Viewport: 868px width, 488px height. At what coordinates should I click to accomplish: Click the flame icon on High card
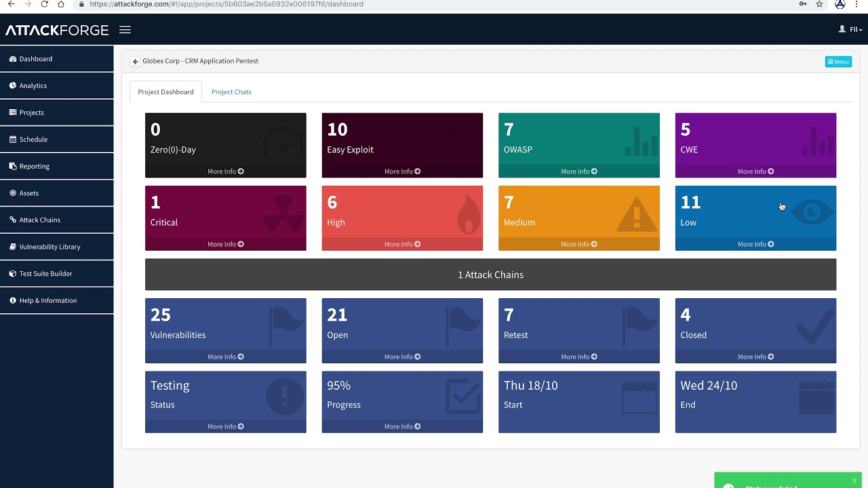(468, 216)
